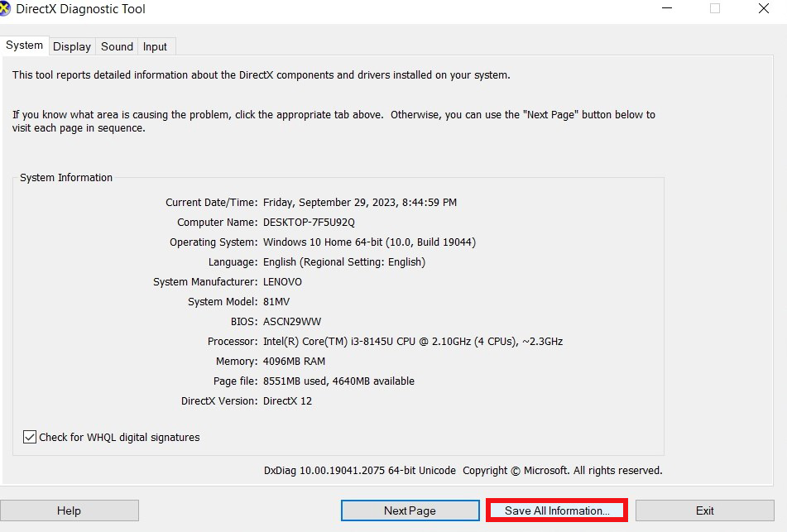Click the Help button

point(70,510)
